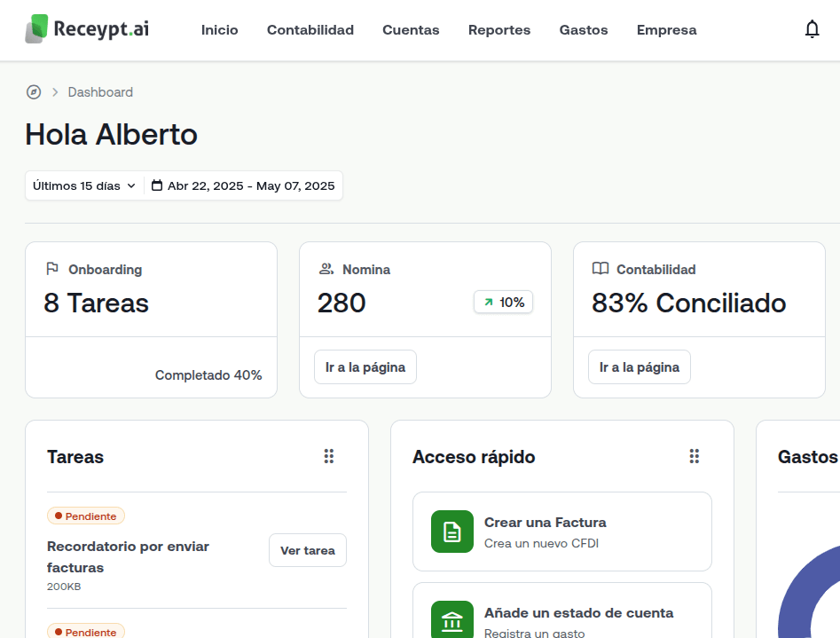Image resolution: width=840 pixels, height=638 pixels.
Task: Go to the Inicio menu
Action: click(x=220, y=30)
